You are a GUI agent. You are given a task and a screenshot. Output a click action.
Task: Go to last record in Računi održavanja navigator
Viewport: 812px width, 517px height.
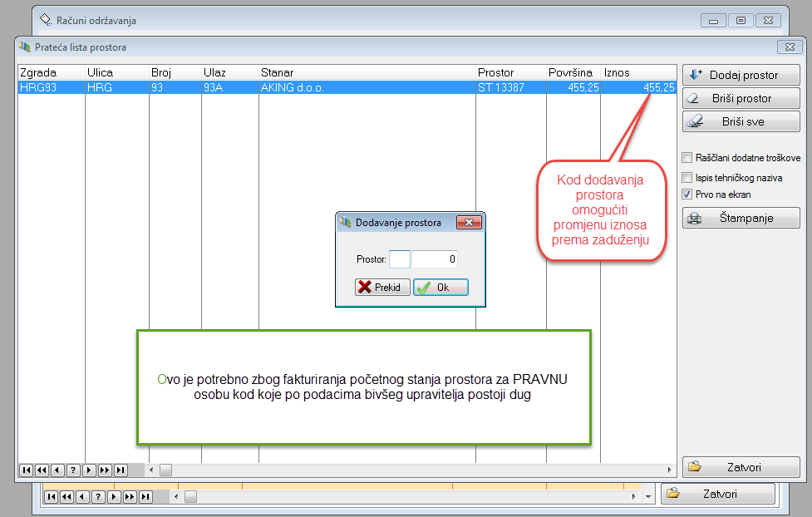[145, 497]
